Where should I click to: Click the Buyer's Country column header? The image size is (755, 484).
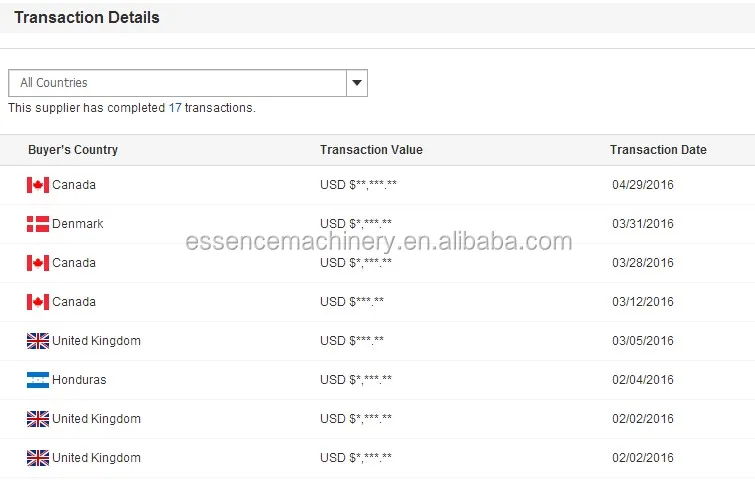click(73, 150)
